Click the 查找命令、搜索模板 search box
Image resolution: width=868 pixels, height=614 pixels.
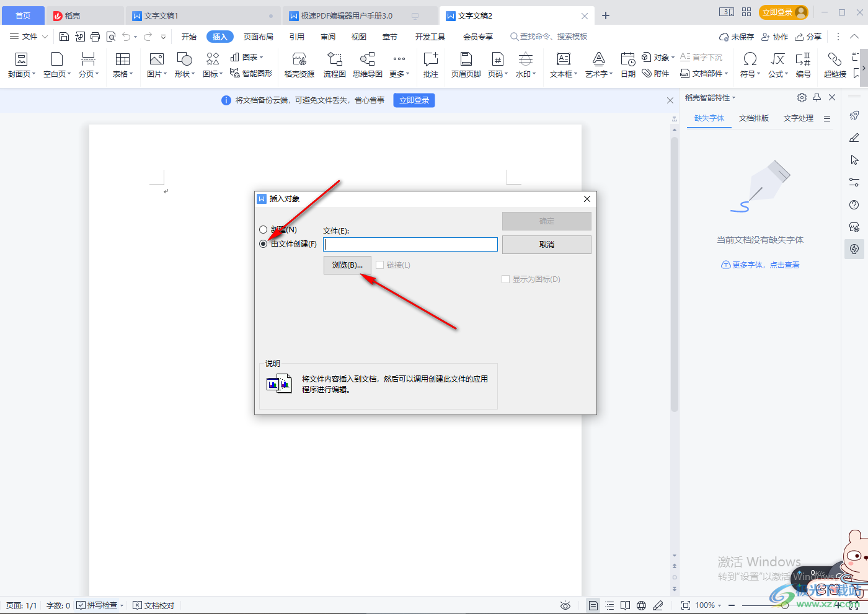click(x=549, y=37)
